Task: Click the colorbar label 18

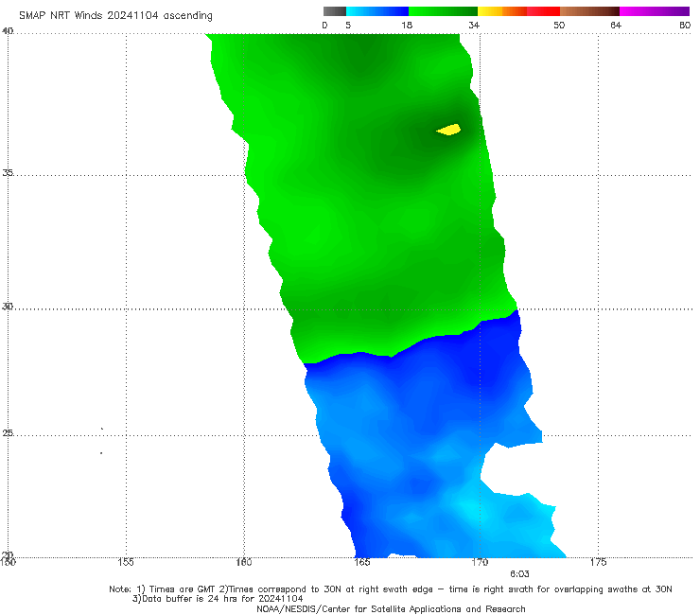Action: tap(407, 25)
